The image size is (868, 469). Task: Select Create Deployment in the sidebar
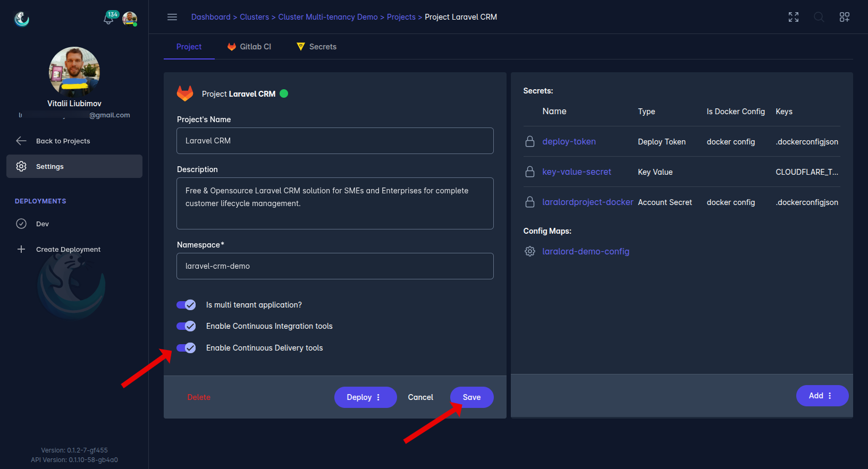74,249
